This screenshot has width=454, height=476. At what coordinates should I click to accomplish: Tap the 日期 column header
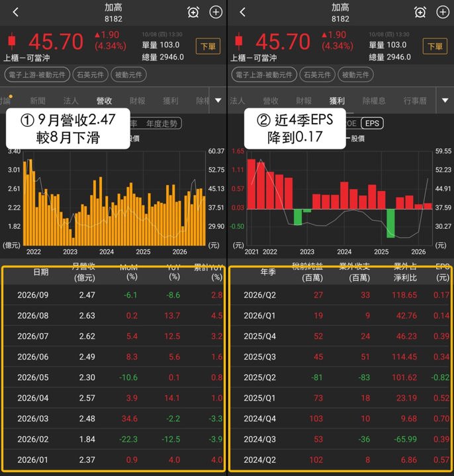[41, 272]
